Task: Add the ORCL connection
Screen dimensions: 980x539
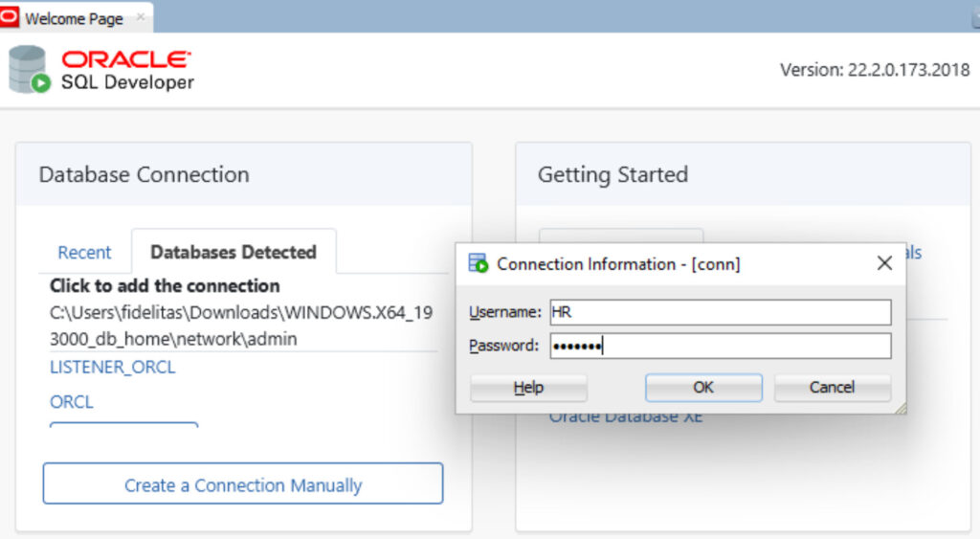Action: tap(71, 401)
